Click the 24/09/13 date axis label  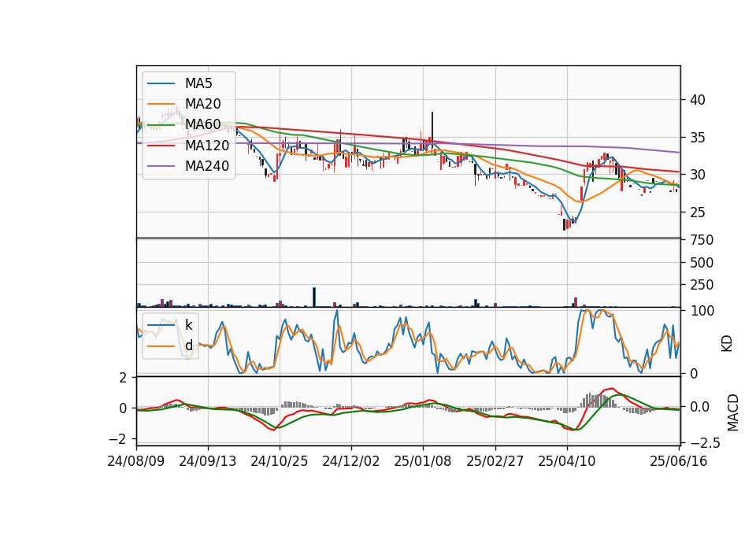click(208, 461)
